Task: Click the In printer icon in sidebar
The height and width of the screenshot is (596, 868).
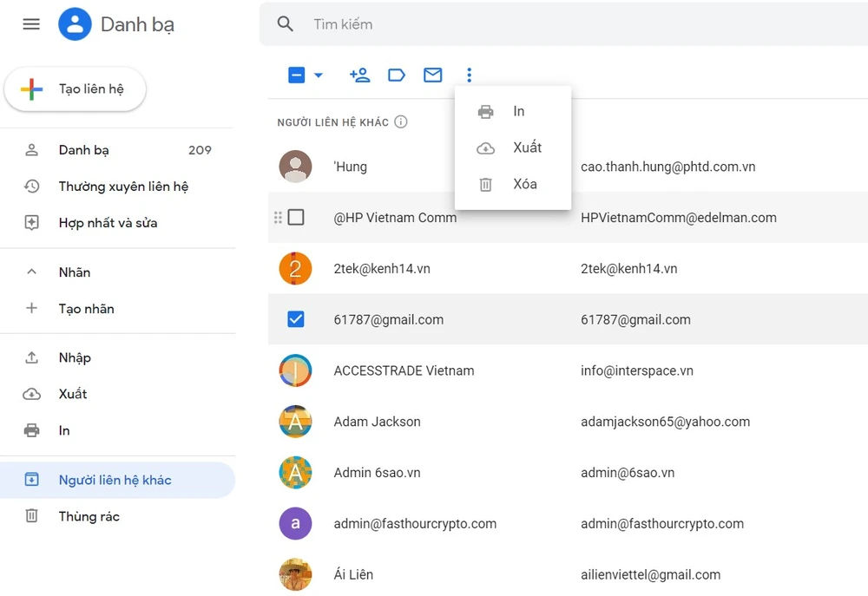Action: pyautogui.click(x=32, y=429)
